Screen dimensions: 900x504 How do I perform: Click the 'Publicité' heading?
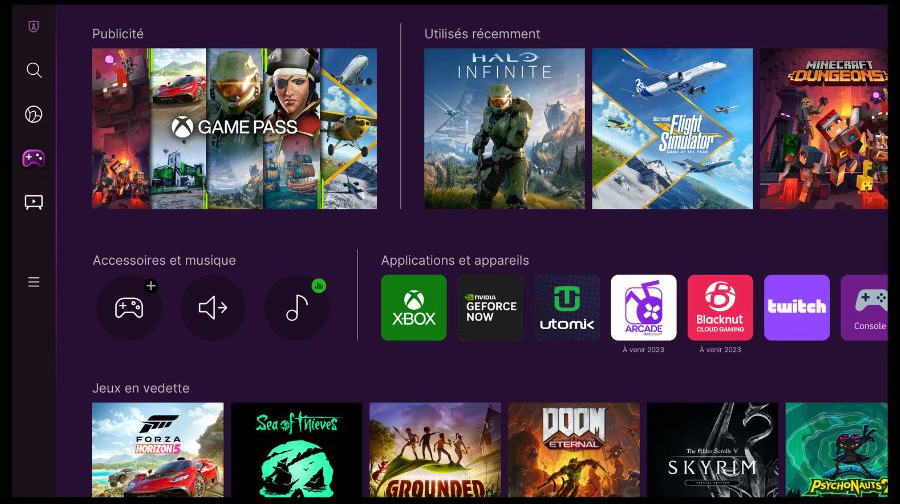click(x=118, y=34)
